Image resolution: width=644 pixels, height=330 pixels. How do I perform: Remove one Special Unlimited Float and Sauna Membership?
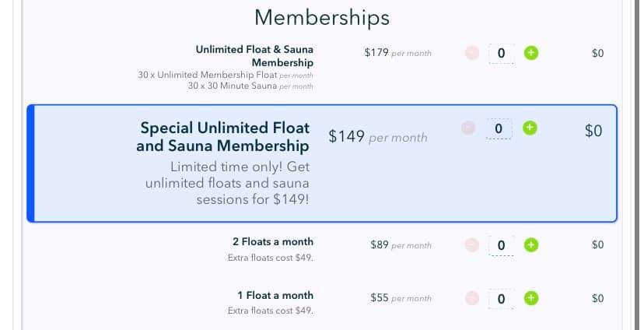point(468,128)
